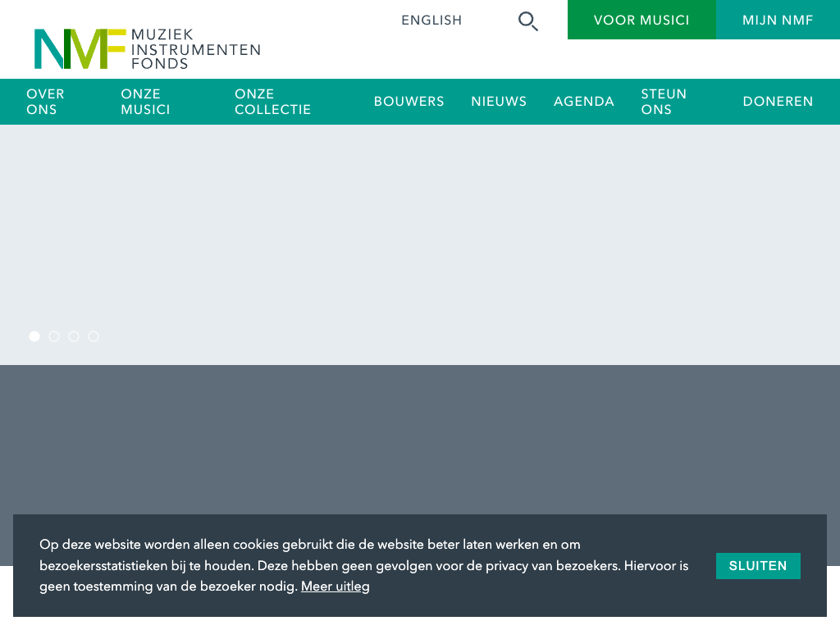Switch the site language to English
This screenshot has height=630, width=840.
click(x=431, y=21)
